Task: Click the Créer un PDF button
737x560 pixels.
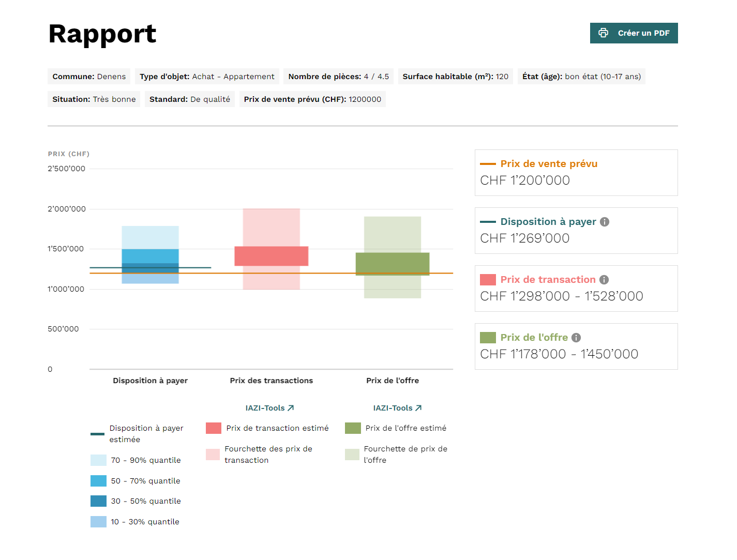Action: 634,33
